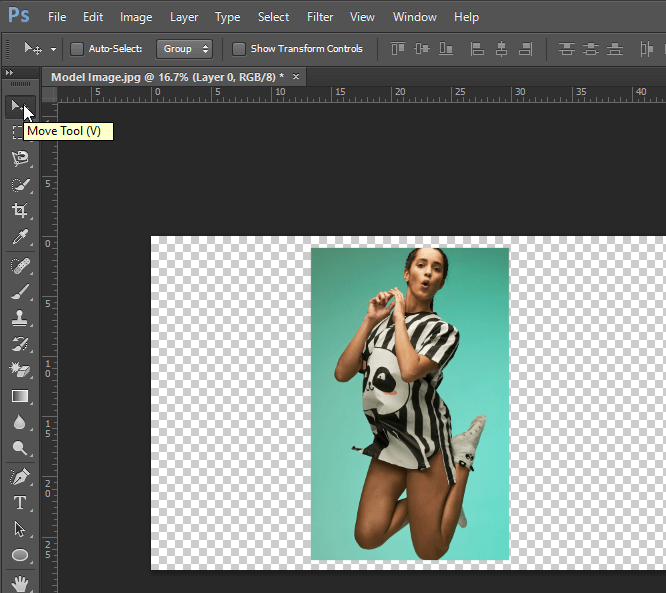Select the Crop tool
The height and width of the screenshot is (593, 666).
tap(19, 211)
